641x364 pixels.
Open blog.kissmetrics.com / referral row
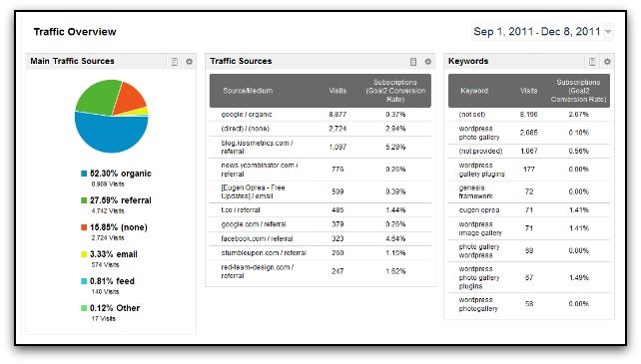[x=320, y=147]
